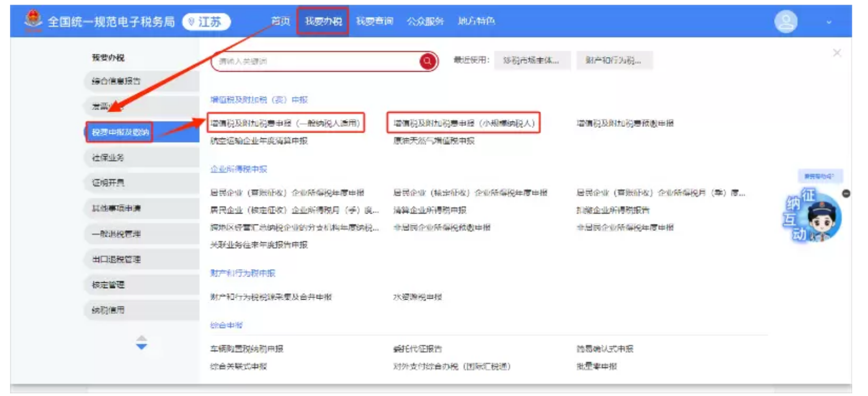Click the red search magnifier button
This screenshot has width=868, height=396.
428,61
